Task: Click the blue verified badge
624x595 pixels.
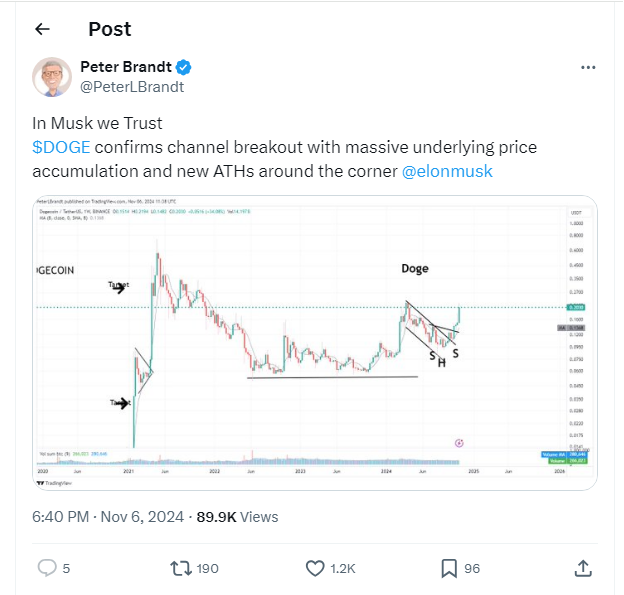Action: [184, 67]
